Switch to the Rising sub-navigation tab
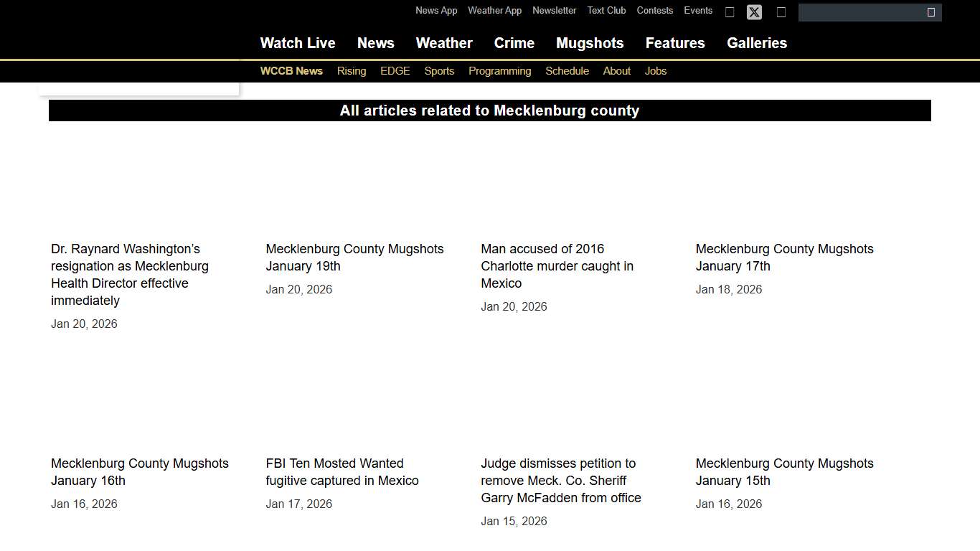This screenshot has height=551, width=980. coord(352,71)
